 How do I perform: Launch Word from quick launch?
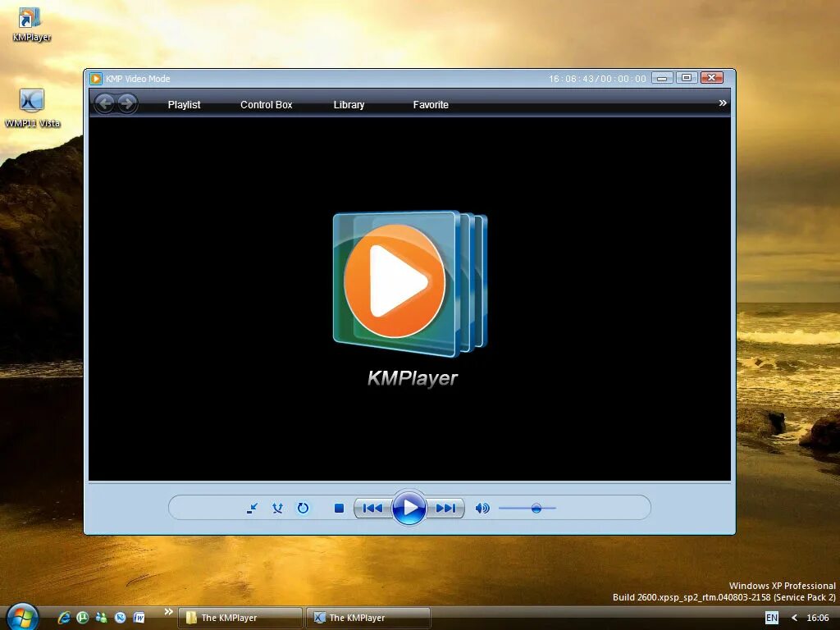point(139,618)
